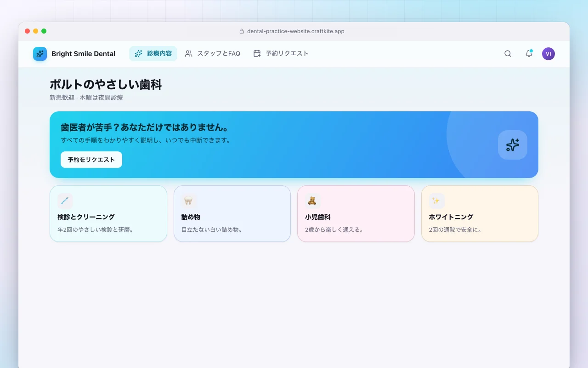Click the 新患歓迎 · 木曜は夜間診療 subtitle
This screenshot has width=588, height=368.
pos(86,98)
